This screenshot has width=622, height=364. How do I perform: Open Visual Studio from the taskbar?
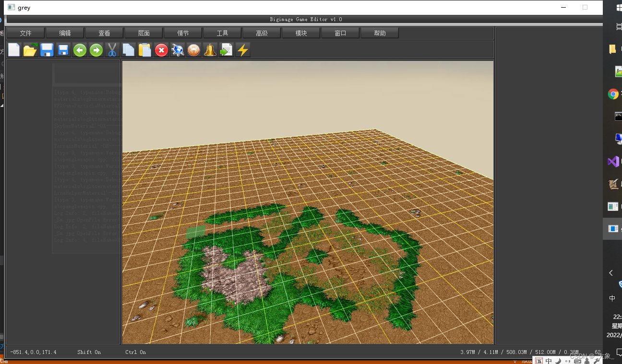613,162
